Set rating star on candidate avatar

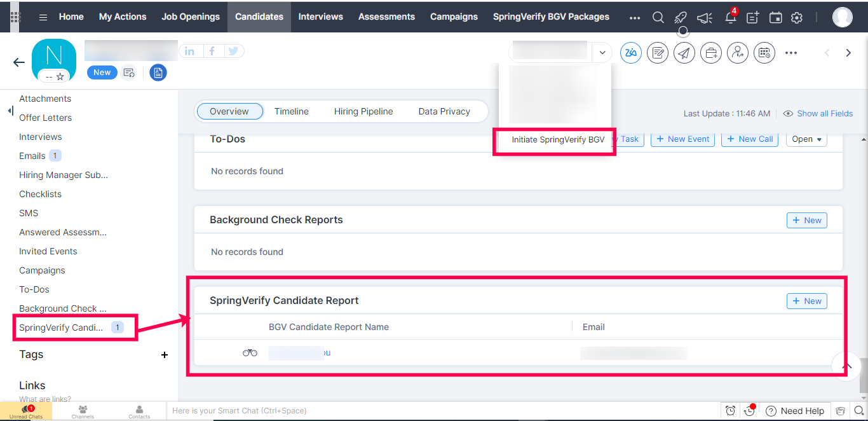[x=60, y=76]
